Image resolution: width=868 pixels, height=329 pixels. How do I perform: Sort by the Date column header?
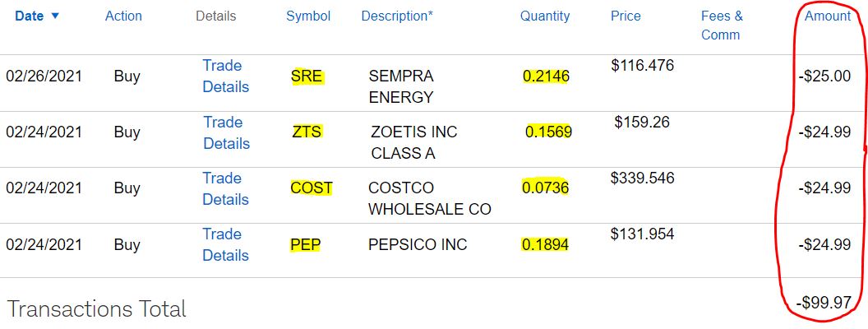[x=30, y=16]
